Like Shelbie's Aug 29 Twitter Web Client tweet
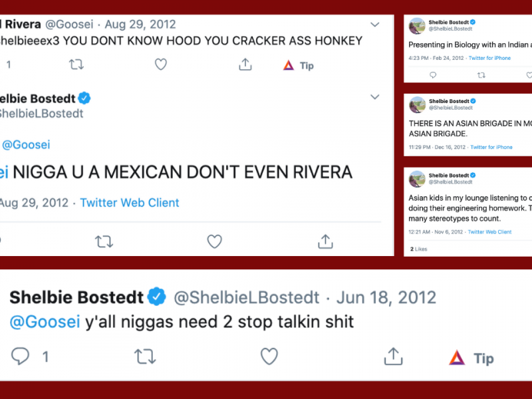This screenshot has height=399, width=532. click(x=214, y=241)
